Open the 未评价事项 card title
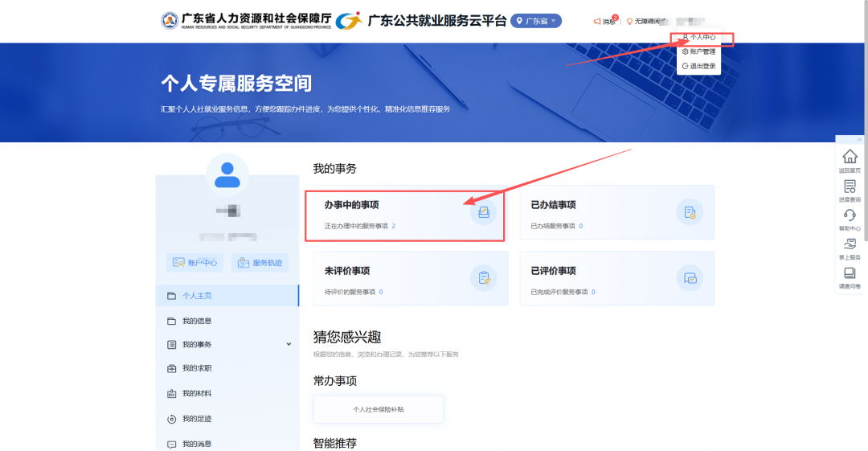The height and width of the screenshot is (451, 868). click(x=347, y=270)
